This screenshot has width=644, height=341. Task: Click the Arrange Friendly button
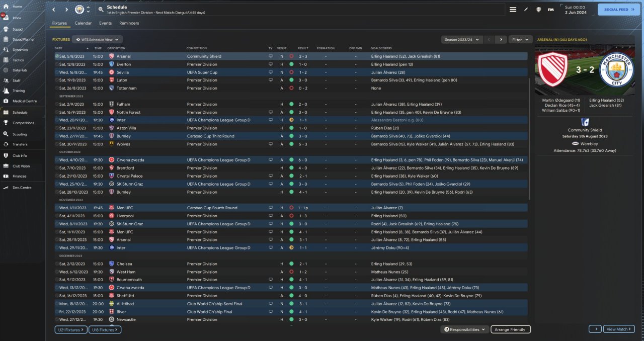click(510, 329)
